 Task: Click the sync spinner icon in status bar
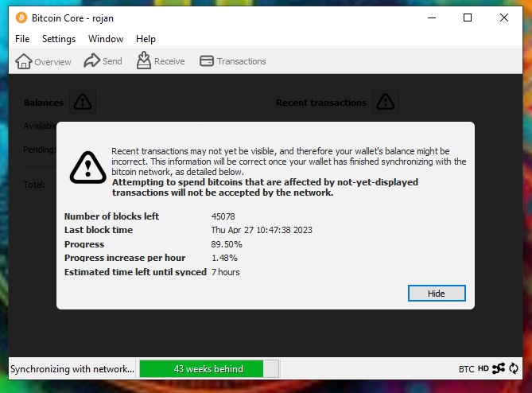(x=514, y=368)
